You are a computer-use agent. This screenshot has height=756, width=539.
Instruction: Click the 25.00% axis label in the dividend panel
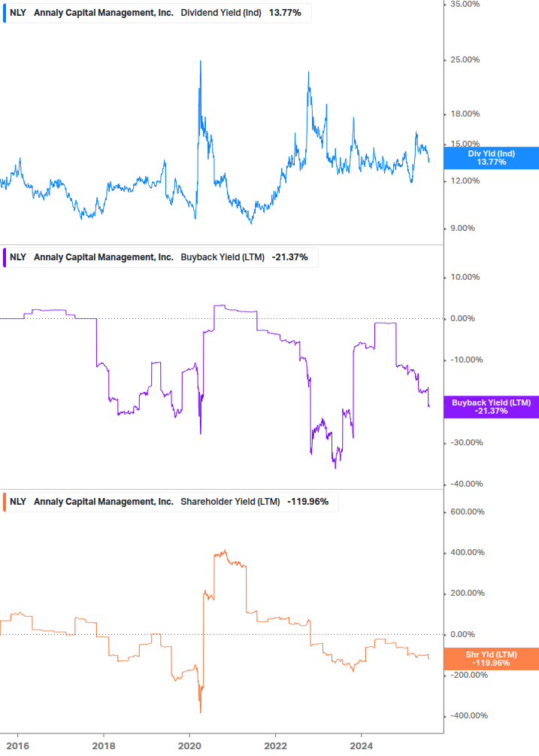point(465,60)
